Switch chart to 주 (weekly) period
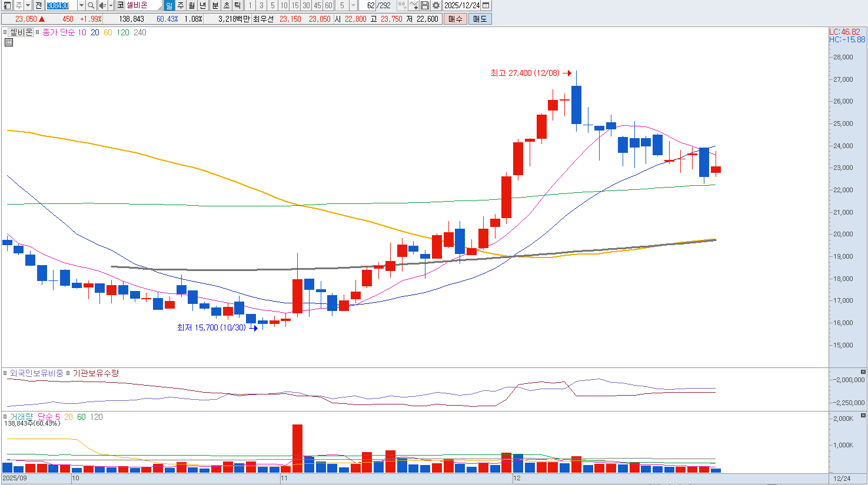Viewport: 868px width, 485px height. (181, 5)
